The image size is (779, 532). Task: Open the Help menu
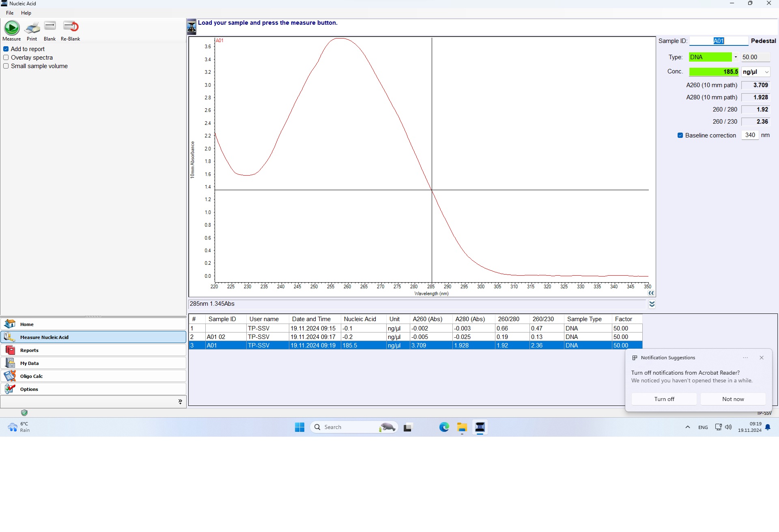pos(26,13)
